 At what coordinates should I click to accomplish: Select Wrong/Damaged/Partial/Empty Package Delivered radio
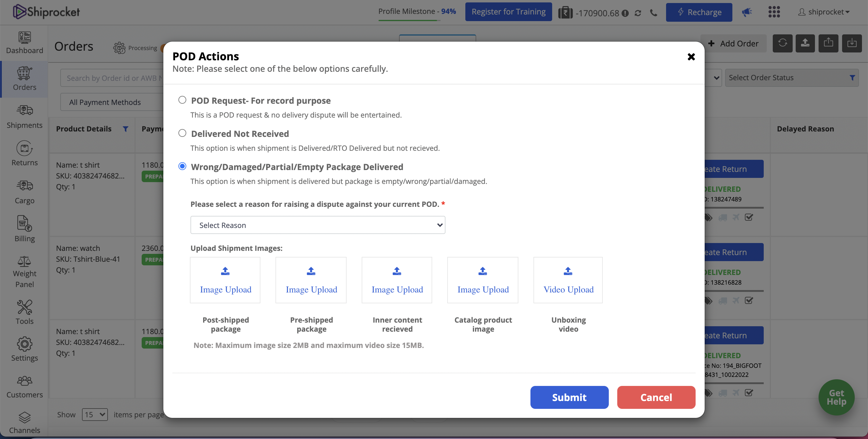182,166
